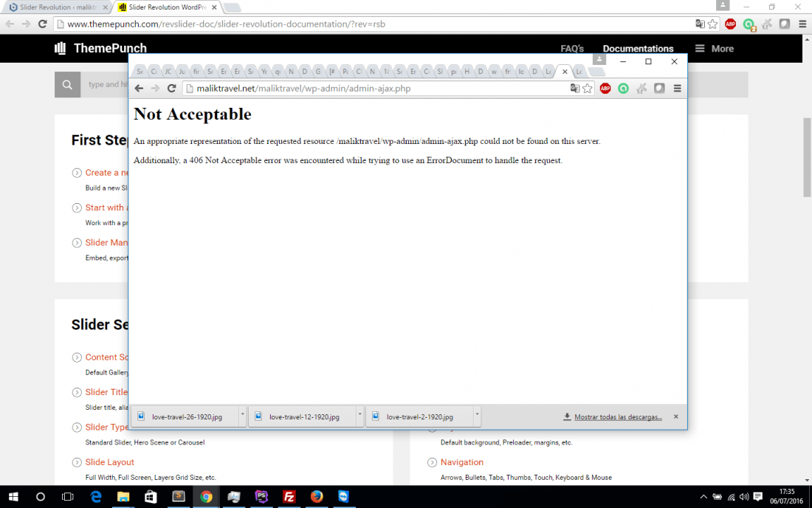Viewport: 812px width, 508px height.
Task: Reload the maliktravel.net admin-ajax.php page
Action: 172,89
